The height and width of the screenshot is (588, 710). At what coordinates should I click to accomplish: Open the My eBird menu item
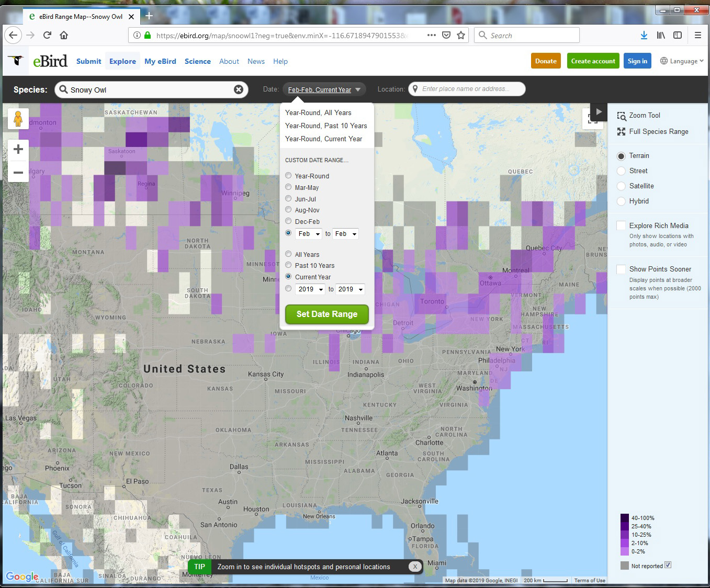click(160, 61)
